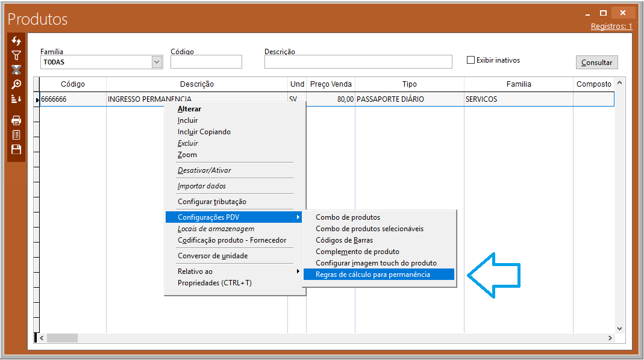Screen dimensions: 644x360
Task: Open Configurar tributação menu entry
Action: coord(211,202)
